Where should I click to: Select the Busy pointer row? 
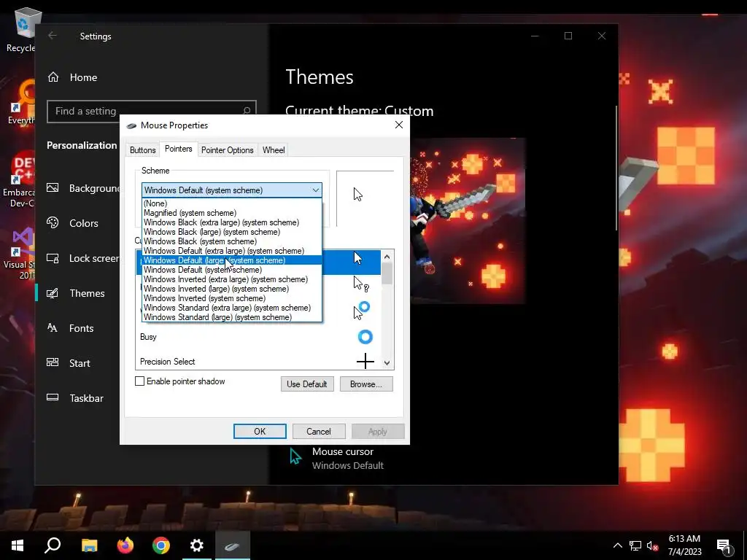tap(259, 337)
